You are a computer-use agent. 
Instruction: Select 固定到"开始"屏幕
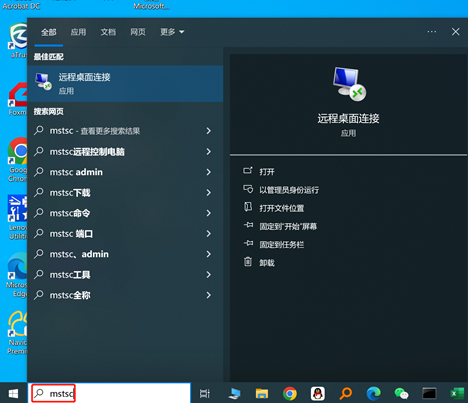click(x=288, y=226)
